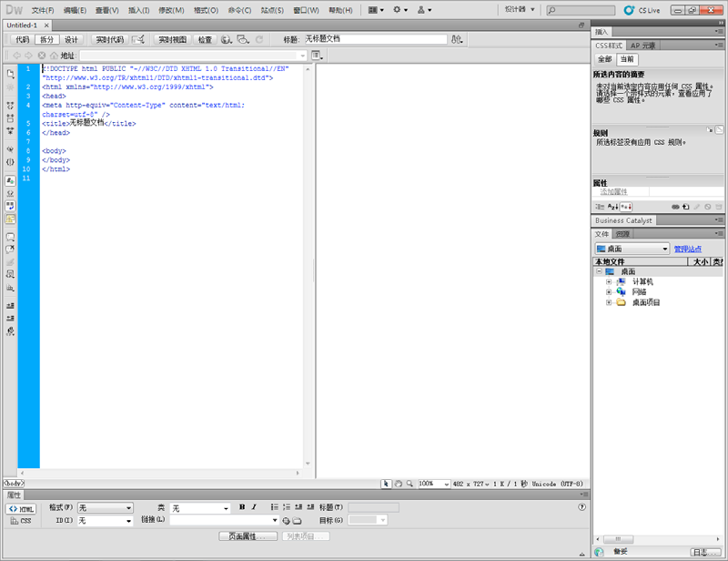
Task: Click the browse folder icon beside link field
Action: coord(297,521)
